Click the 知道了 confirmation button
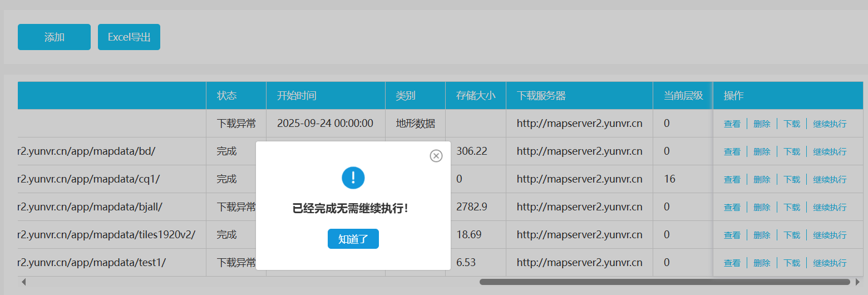Image resolution: width=868 pixels, height=295 pixels. 353,239
